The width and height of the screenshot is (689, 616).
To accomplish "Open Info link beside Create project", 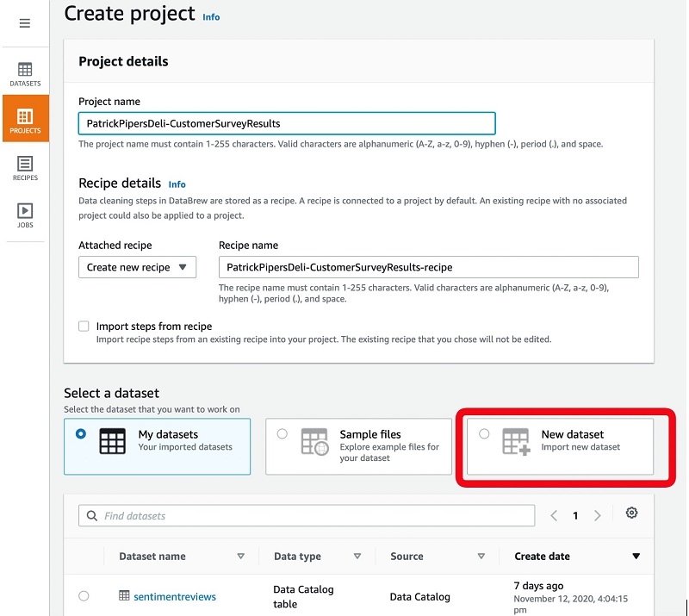I will 211,16.
